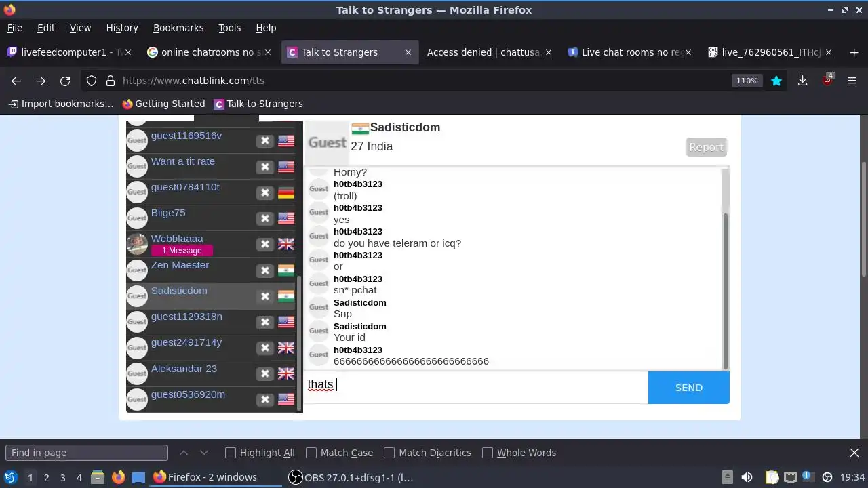Remove Webblaaaa conversation with X
This screenshot has width=868, height=488.
(265, 244)
